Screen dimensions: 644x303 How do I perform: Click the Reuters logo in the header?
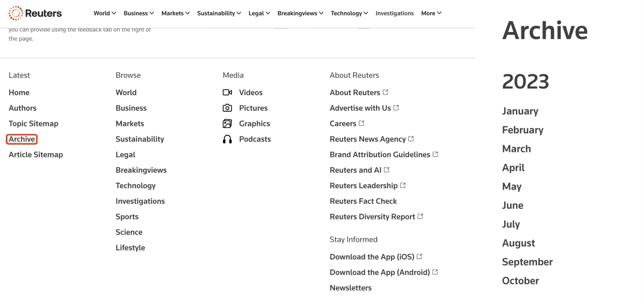click(35, 13)
